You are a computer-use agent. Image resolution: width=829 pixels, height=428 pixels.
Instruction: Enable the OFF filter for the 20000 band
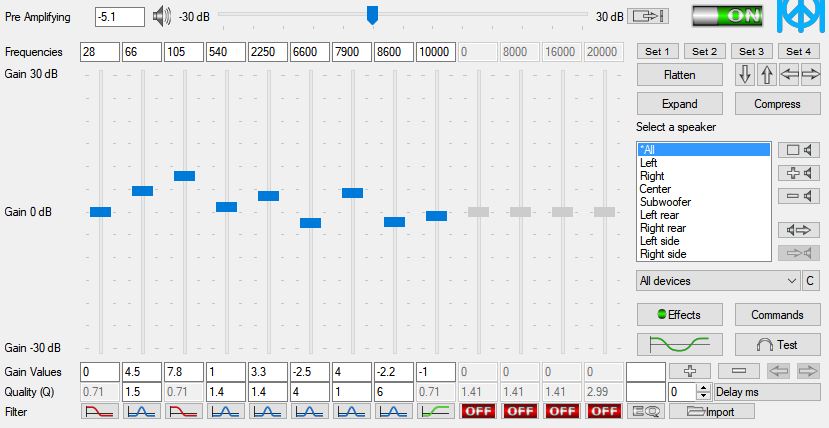tap(603, 411)
